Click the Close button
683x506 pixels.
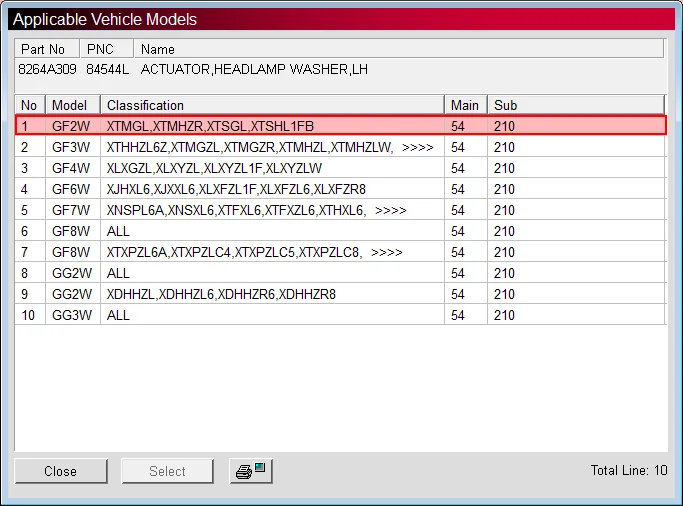[x=61, y=471]
